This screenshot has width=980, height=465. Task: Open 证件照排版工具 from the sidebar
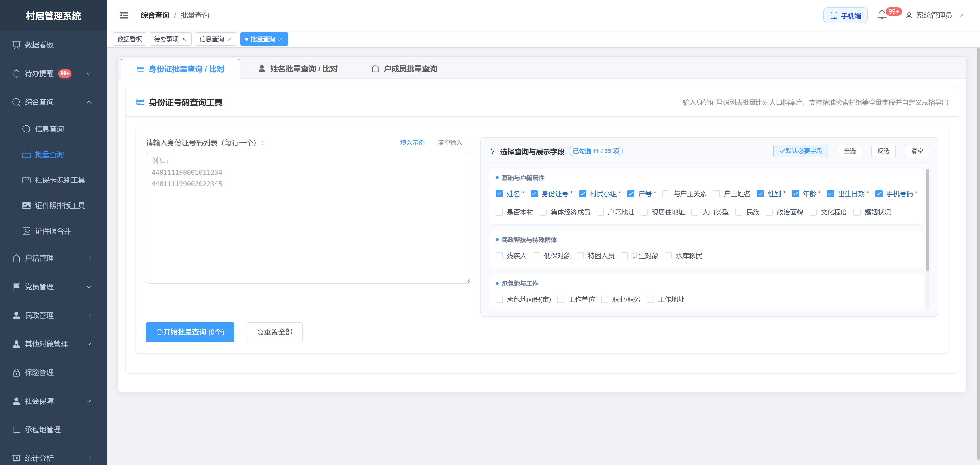[54, 205]
